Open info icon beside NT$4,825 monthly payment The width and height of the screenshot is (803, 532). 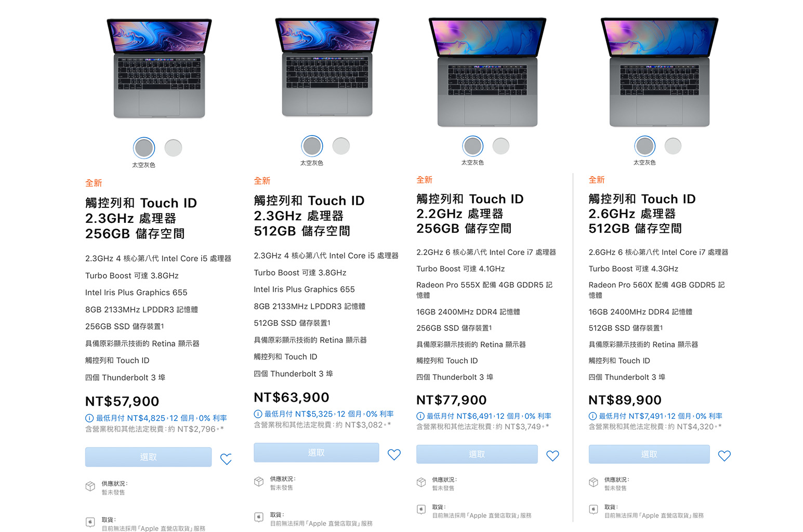click(x=89, y=418)
